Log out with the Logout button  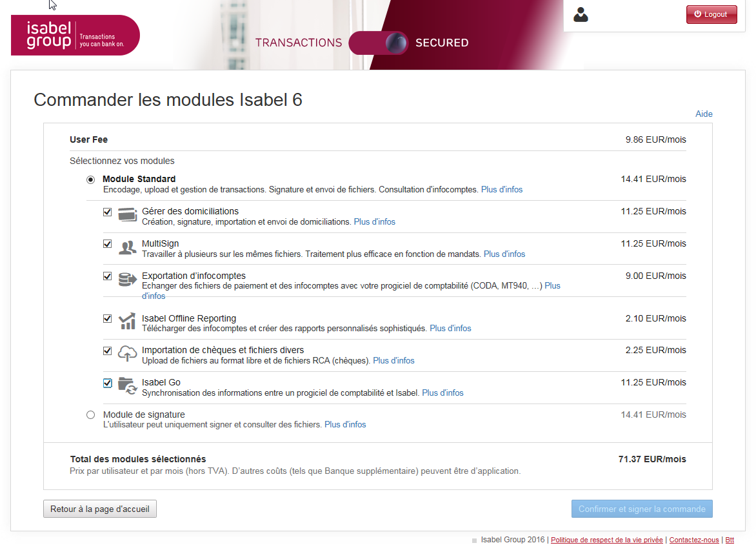click(x=711, y=14)
